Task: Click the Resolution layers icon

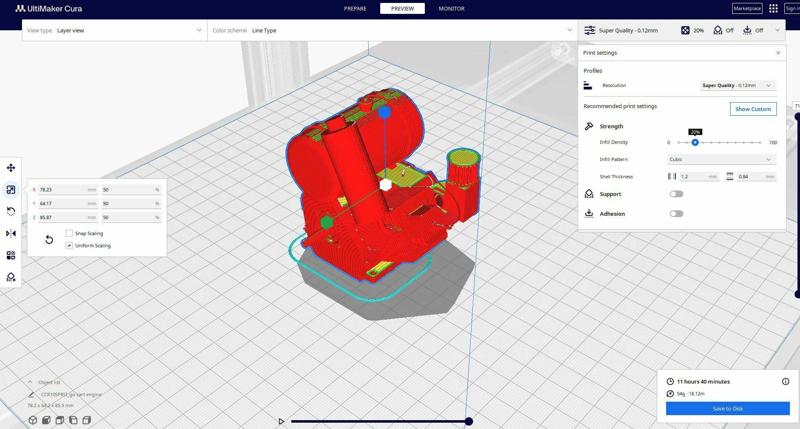Action: 588,86
